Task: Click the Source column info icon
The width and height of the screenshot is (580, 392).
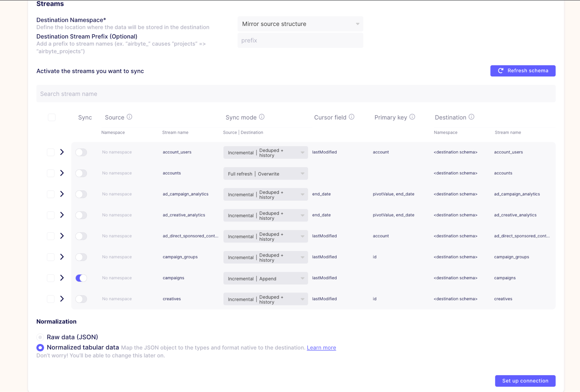Action: [129, 117]
